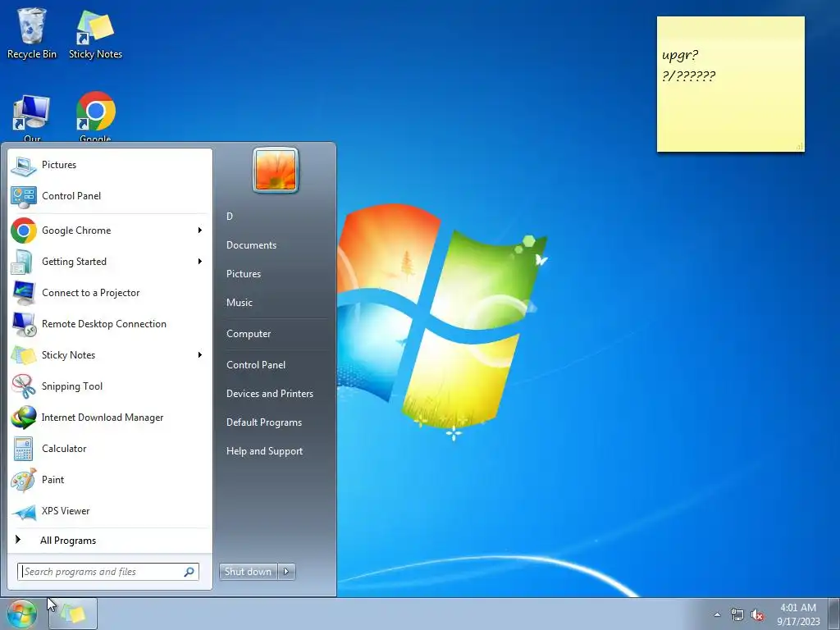This screenshot has width=840, height=630.
Task: Click the Calculator icon
Action: click(x=24, y=449)
